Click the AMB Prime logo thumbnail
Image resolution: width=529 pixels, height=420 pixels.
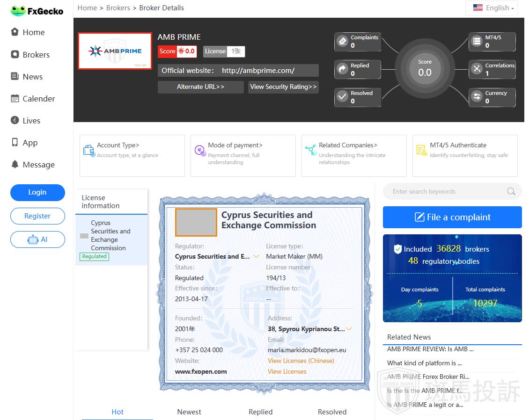pyautogui.click(x=115, y=51)
